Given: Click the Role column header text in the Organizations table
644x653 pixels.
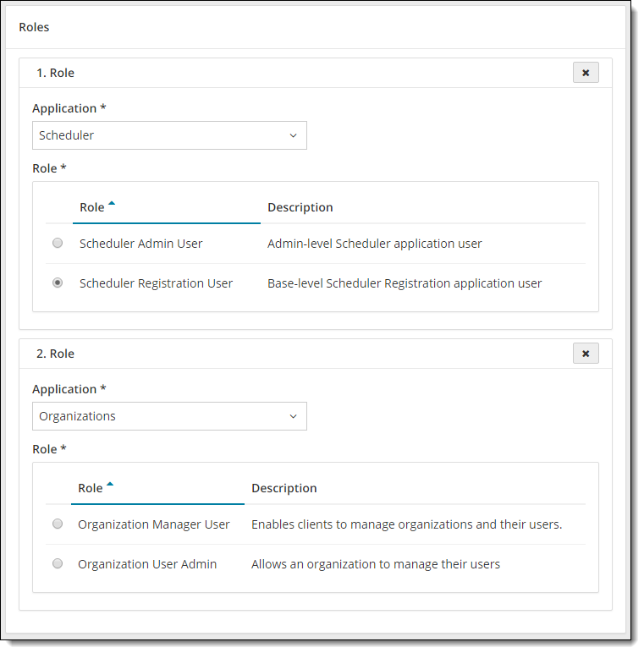Looking at the screenshot, I should (x=90, y=488).
